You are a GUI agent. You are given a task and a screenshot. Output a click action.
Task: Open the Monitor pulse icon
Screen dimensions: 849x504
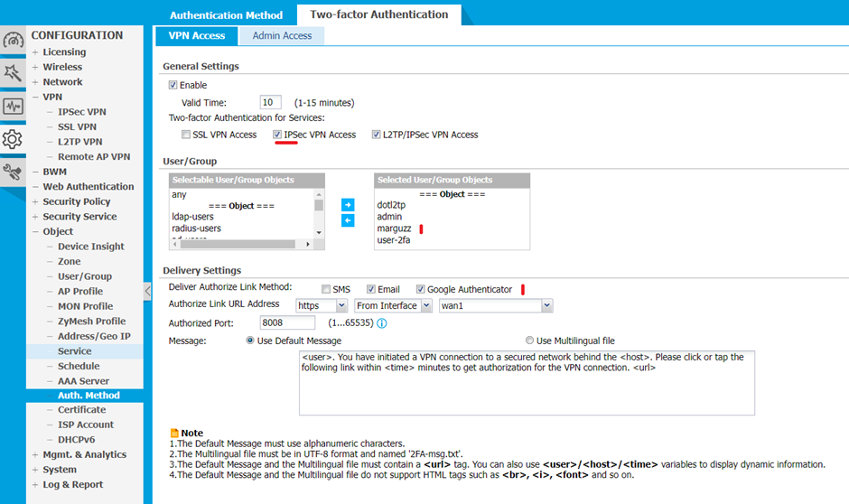[x=13, y=106]
